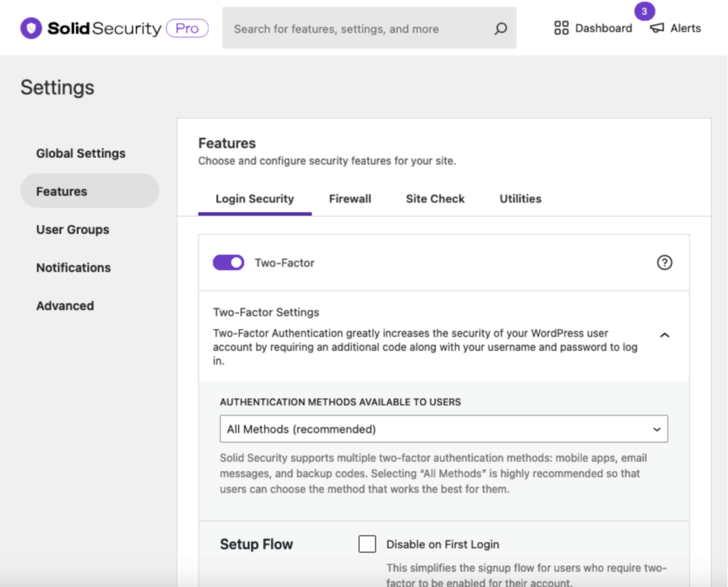
Task: Click the Features heading
Action: (227, 143)
